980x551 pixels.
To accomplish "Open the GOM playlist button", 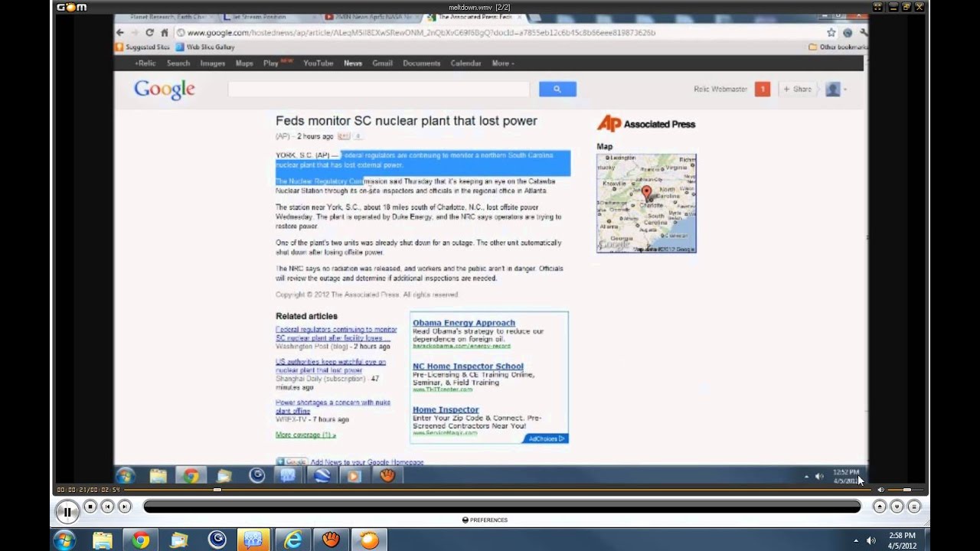I will pyautogui.click(x=913, y=507).
